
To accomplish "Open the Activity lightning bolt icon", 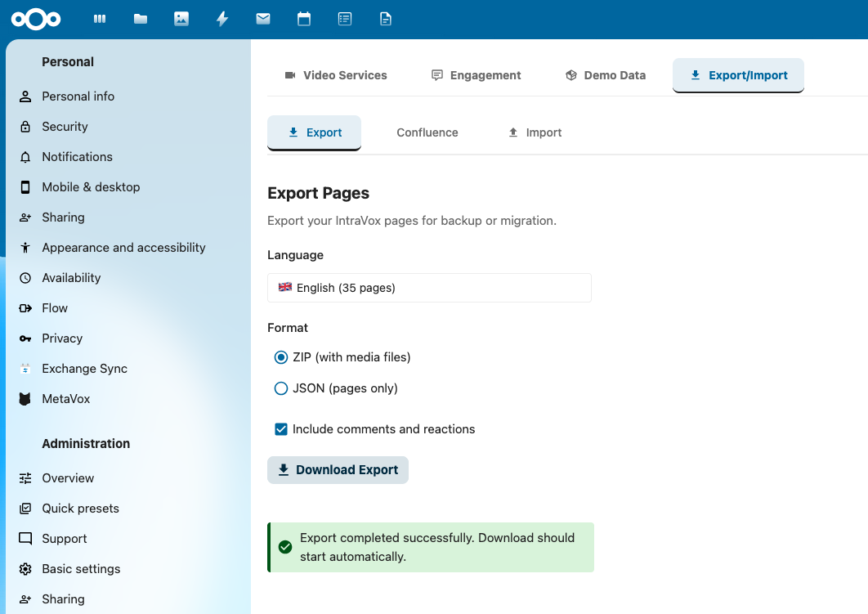I will point(222,19).
